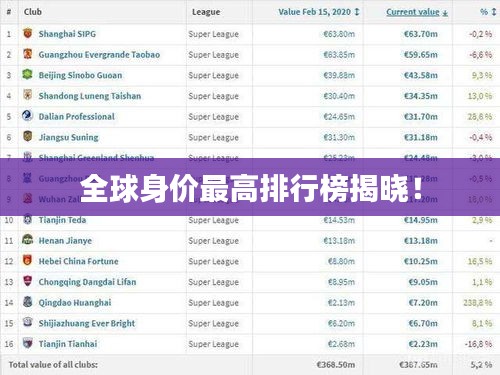The height and width of the screenshot is (375, 500).
Task: Open the Shijiazhuang Ever Bright link
Action: click(87, 323)
